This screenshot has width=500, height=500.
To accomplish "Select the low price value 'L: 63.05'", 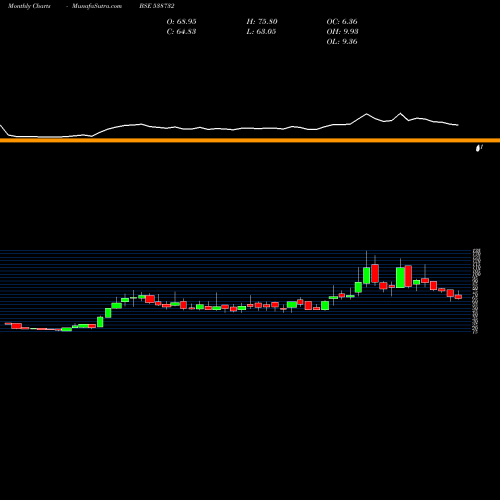I will [261, 31].
